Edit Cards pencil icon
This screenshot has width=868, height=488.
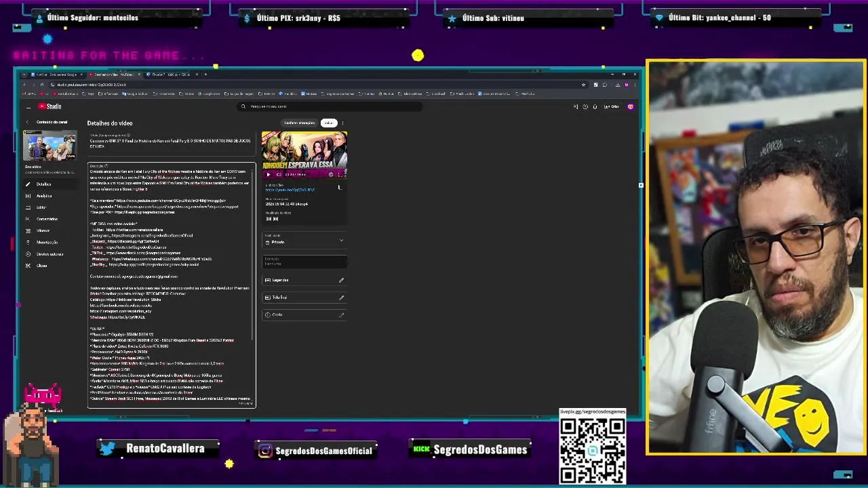click(x=341, y=314)
